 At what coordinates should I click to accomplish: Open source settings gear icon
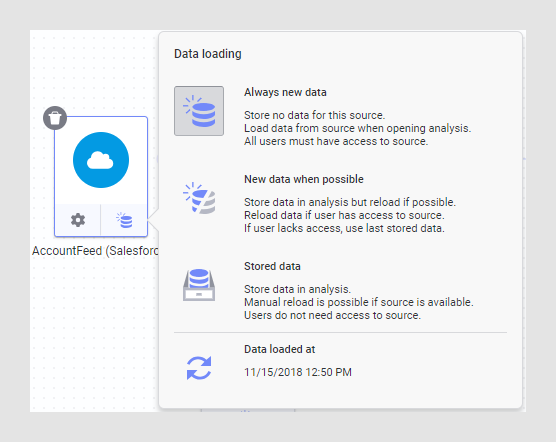click(x=78, y=220)
